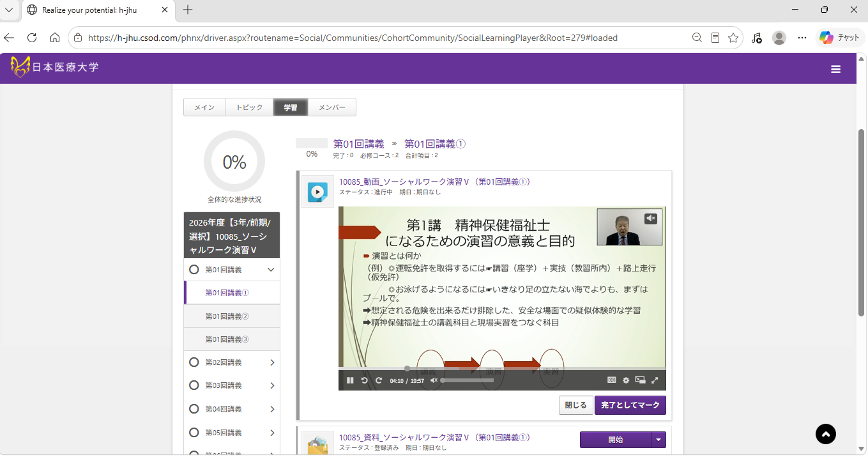Click the Nihon Iryo Daigaku logo
This screenshot has height=457, width=868.
[55, 67]
